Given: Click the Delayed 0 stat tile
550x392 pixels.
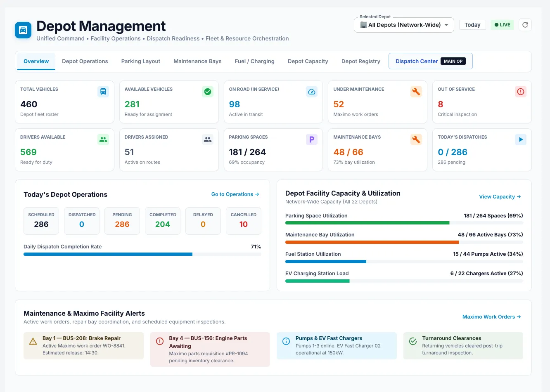Looking at the screenshot, I should (x=203, y=221).
